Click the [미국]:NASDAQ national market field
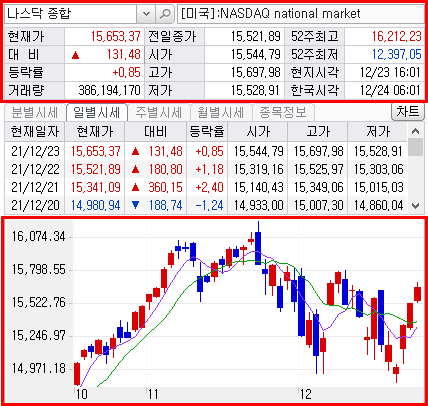This screenshot has height=406, width=428. pyautogui.click(x=301, y=14)
